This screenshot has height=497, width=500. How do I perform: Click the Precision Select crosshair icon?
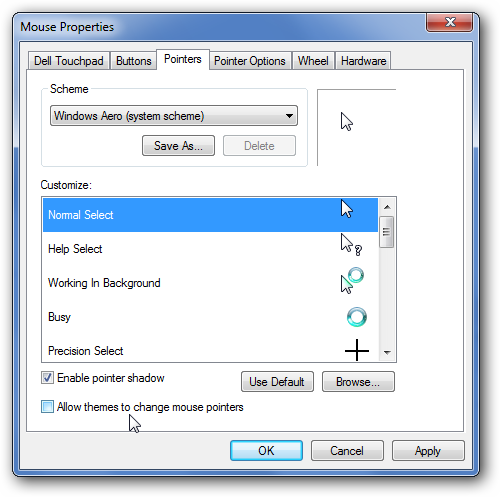click(357, 350)
